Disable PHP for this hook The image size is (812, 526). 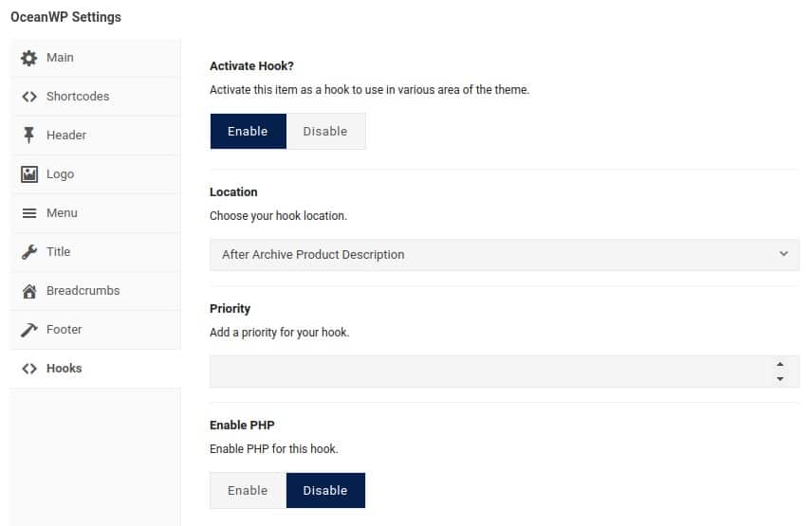click(x=325, y=490)
